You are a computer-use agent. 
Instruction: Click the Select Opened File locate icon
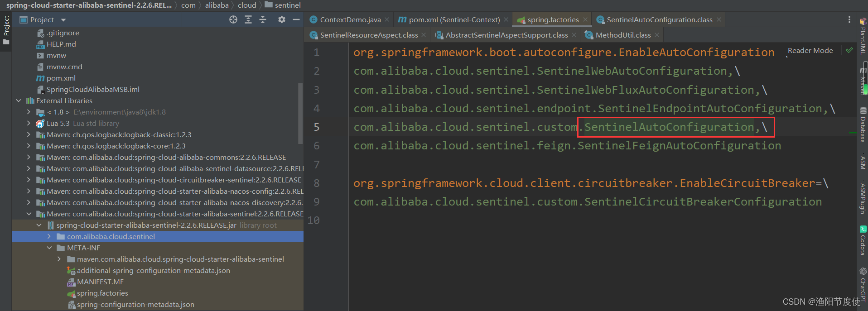(x=233, y=19)
